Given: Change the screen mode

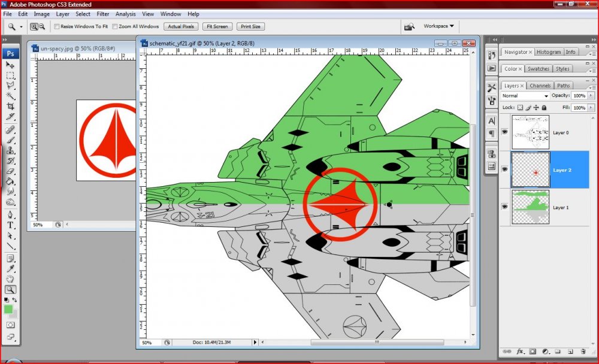Looking at the screenshot, I should (x=10, y=337).
